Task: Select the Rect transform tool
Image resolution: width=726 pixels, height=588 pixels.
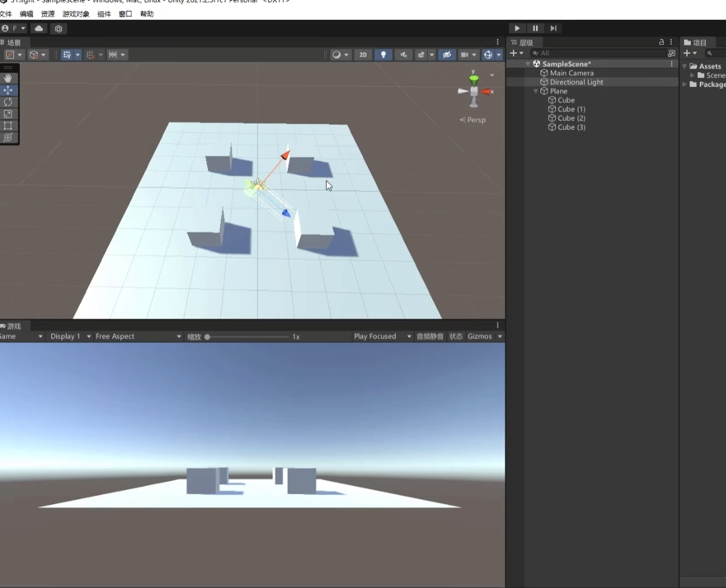Action: point(8,125)
